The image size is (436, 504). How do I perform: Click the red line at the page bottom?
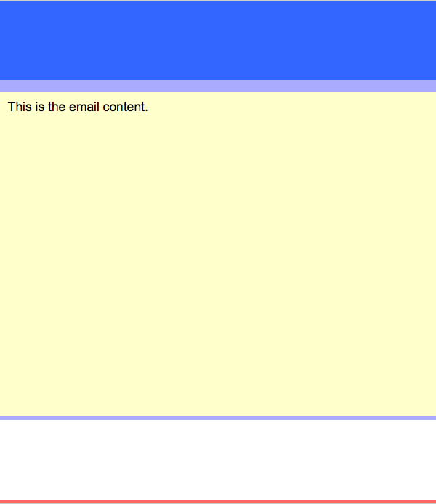pos(218,502)
